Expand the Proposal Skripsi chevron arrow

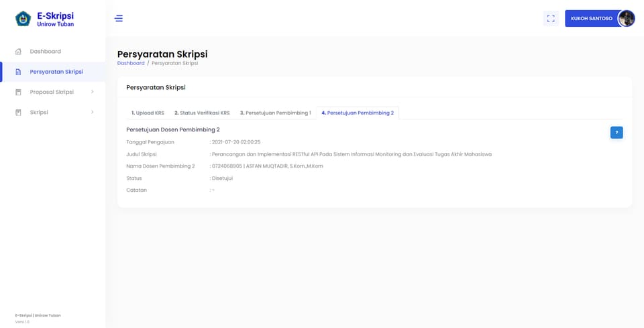(93, 91)
